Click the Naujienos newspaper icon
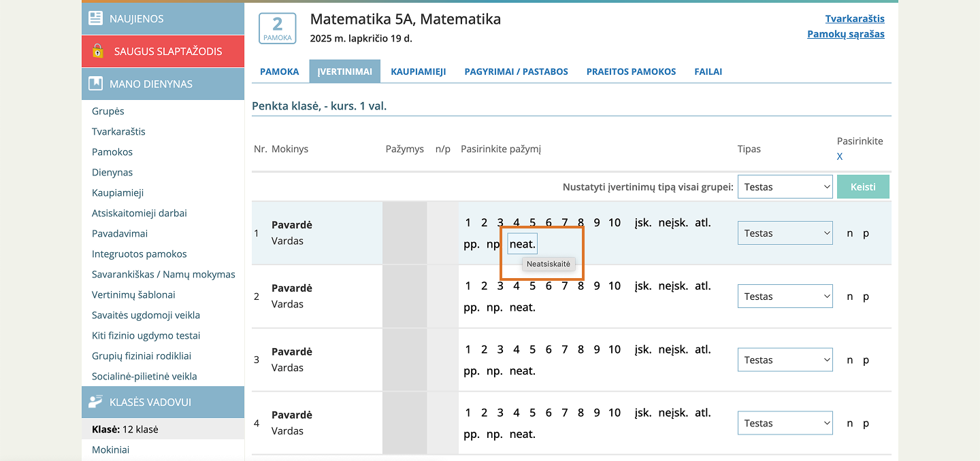The width and height of the screenshot is (980, 461). coord(96,18)
